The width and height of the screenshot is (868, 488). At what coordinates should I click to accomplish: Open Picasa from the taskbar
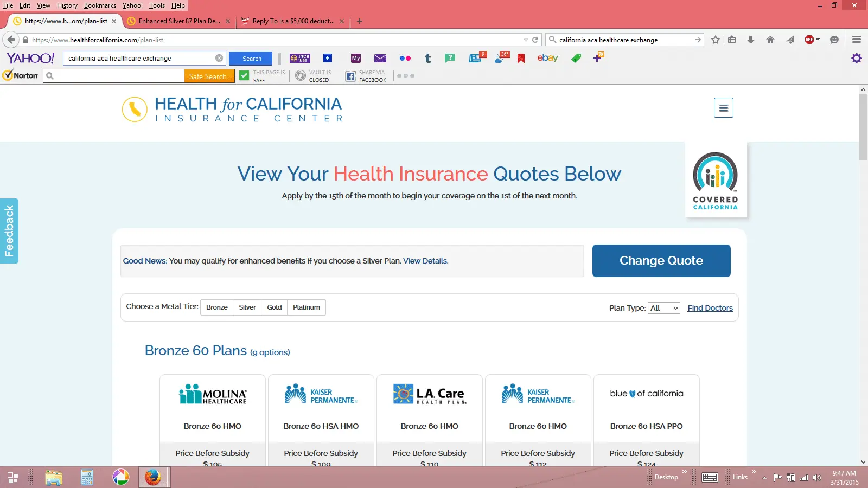[120, 477]
